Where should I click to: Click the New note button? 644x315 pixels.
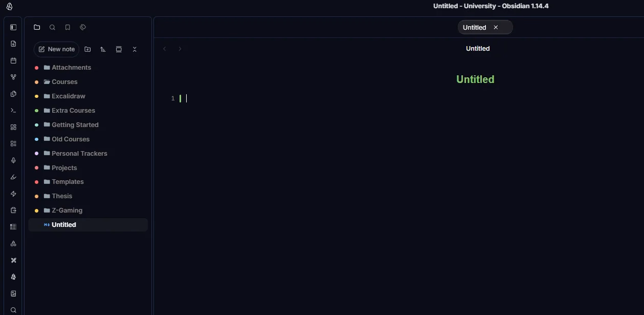coord(57,49)
